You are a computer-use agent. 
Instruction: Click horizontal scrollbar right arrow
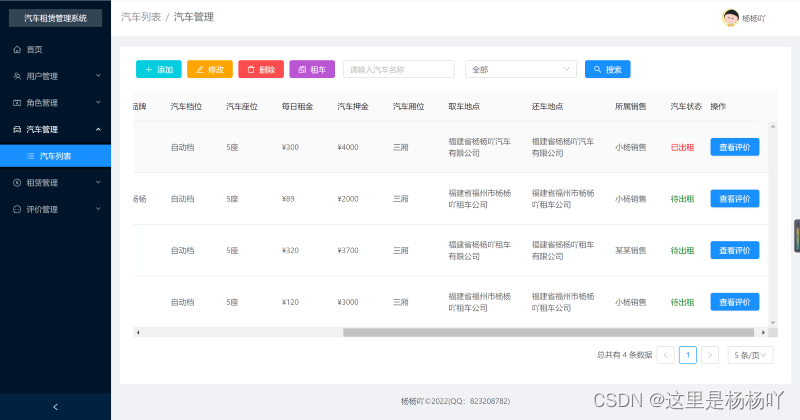[x=763, y=332]
